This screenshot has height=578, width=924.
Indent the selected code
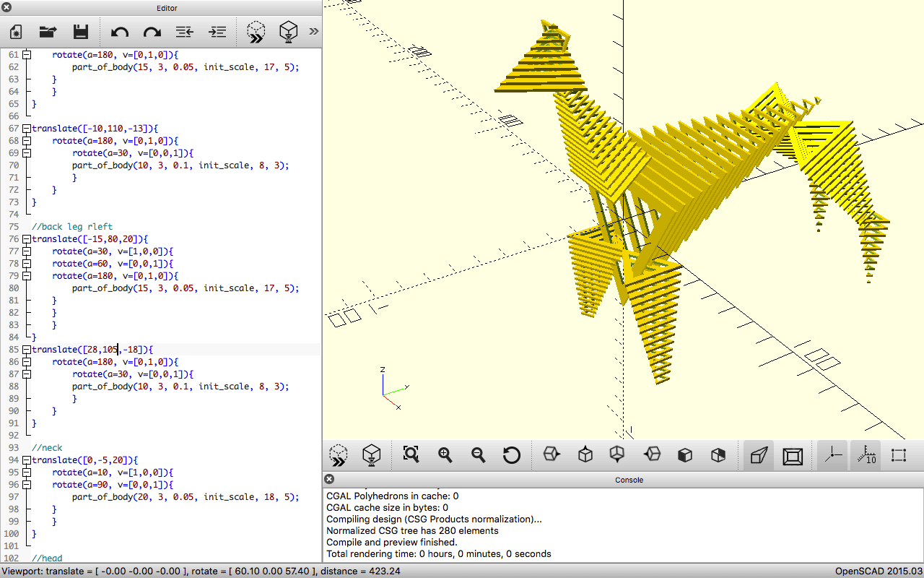[217, 32]
